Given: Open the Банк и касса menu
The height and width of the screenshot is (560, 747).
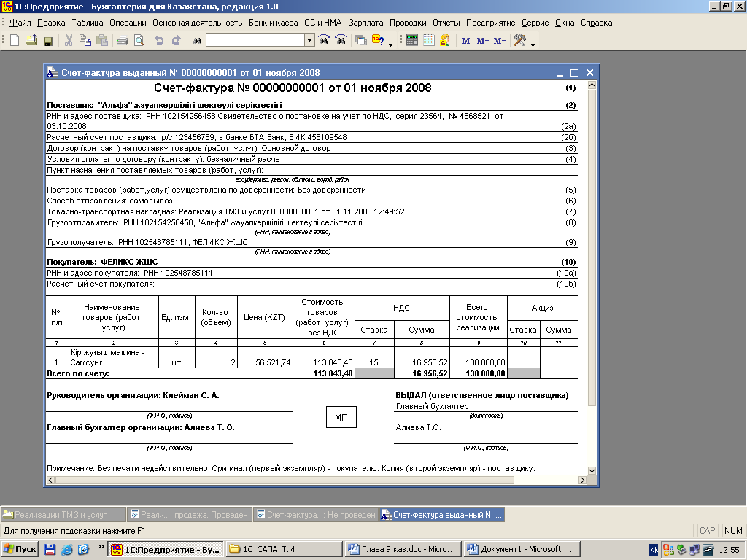Looking at the screenshot, I should point(273,23).
